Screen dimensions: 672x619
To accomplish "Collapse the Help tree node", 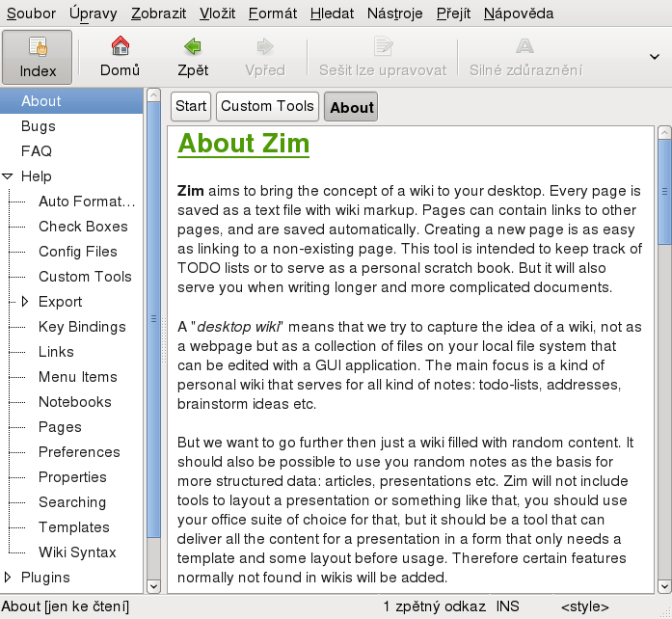I will point(8,176).
